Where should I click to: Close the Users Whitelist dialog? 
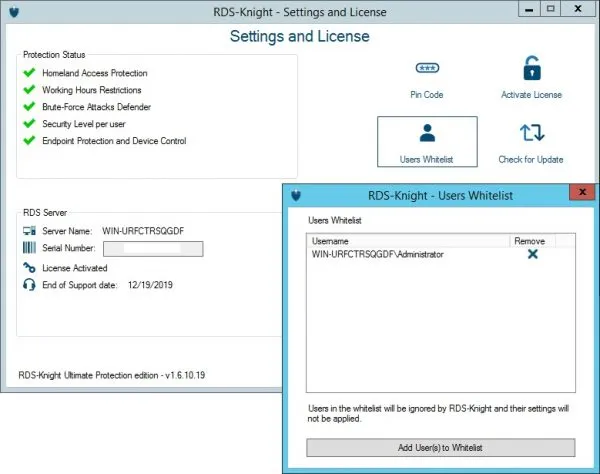[582, 192]
